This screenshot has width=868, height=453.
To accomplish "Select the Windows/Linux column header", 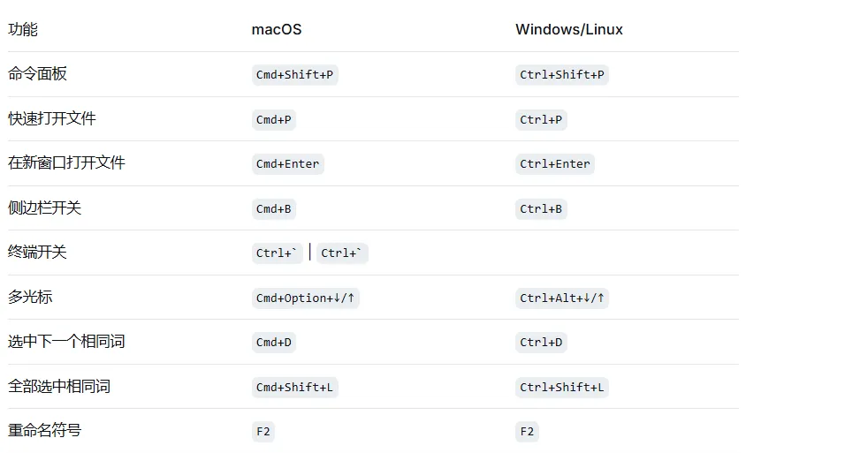I will (x=568, y=29).
